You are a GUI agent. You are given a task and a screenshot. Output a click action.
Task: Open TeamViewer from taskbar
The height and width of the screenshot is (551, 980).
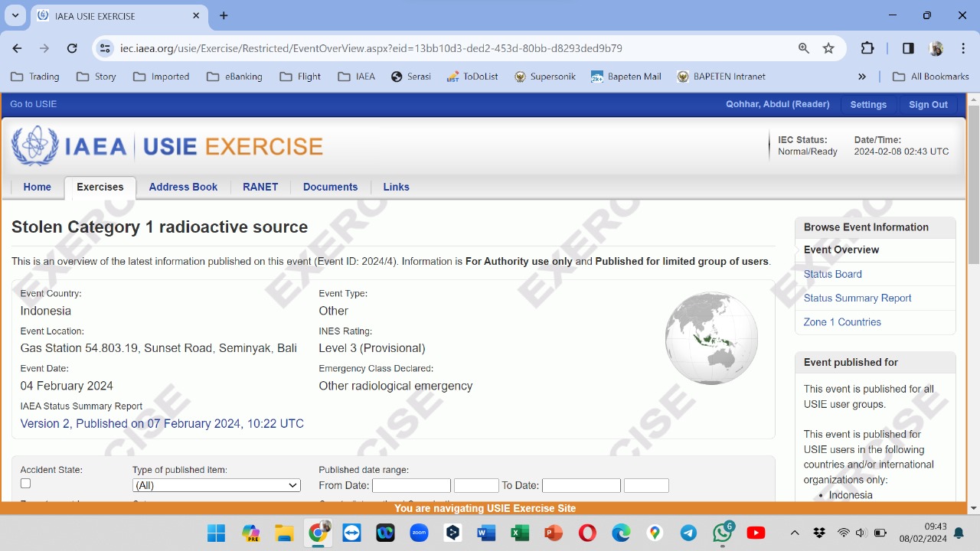tap(351, 533)
